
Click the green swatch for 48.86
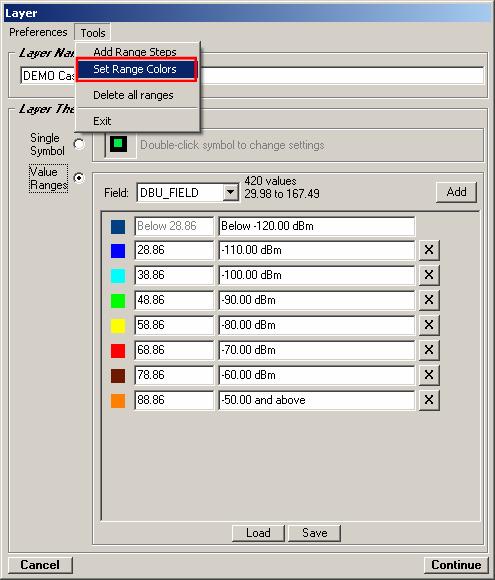coord(118,300)
